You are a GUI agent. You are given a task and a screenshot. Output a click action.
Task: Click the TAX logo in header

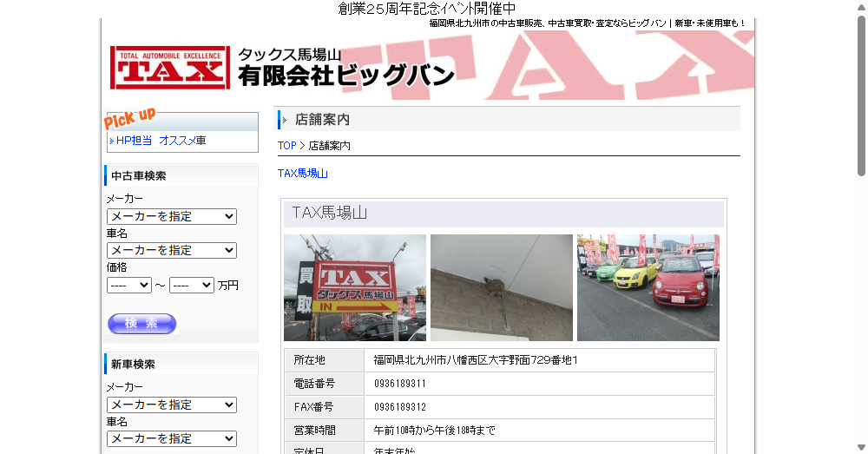click(x=170, y=68)
